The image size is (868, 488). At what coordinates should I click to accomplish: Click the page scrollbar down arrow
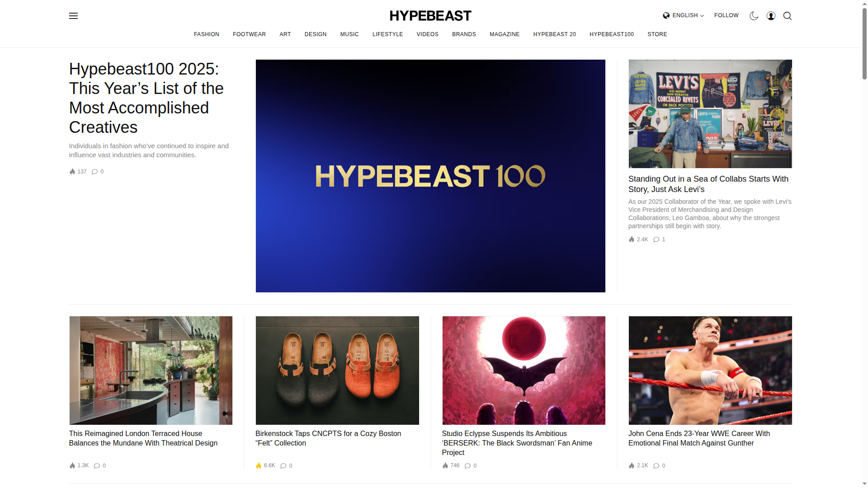tap(864, 484)
